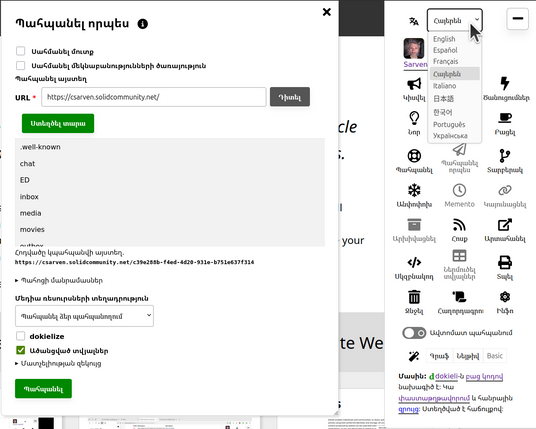This screenshot has width=536, height=429.
Task: Enable the first checkbox under the dialog title
Action: (x=21, y=51)
